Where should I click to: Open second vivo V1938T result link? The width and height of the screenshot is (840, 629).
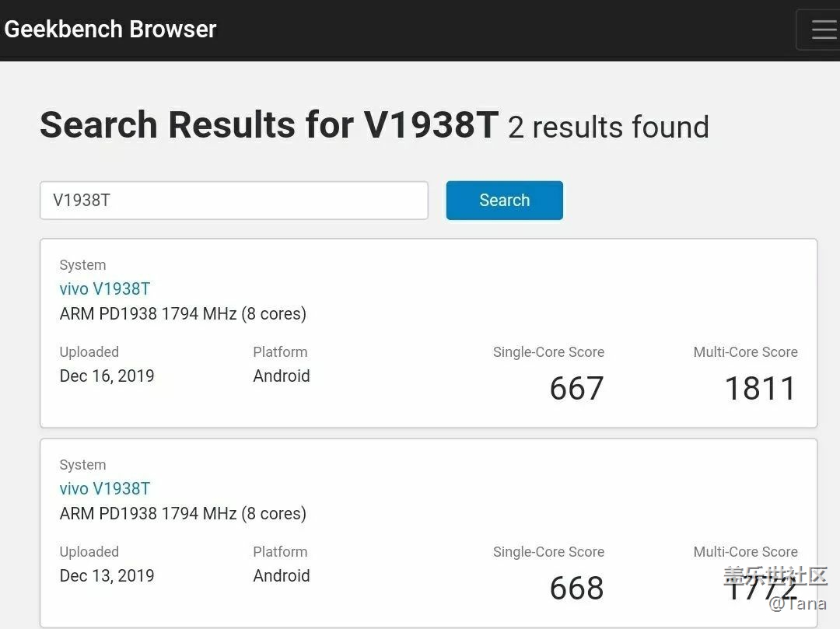pyautogui.click(x=105, y=488)
